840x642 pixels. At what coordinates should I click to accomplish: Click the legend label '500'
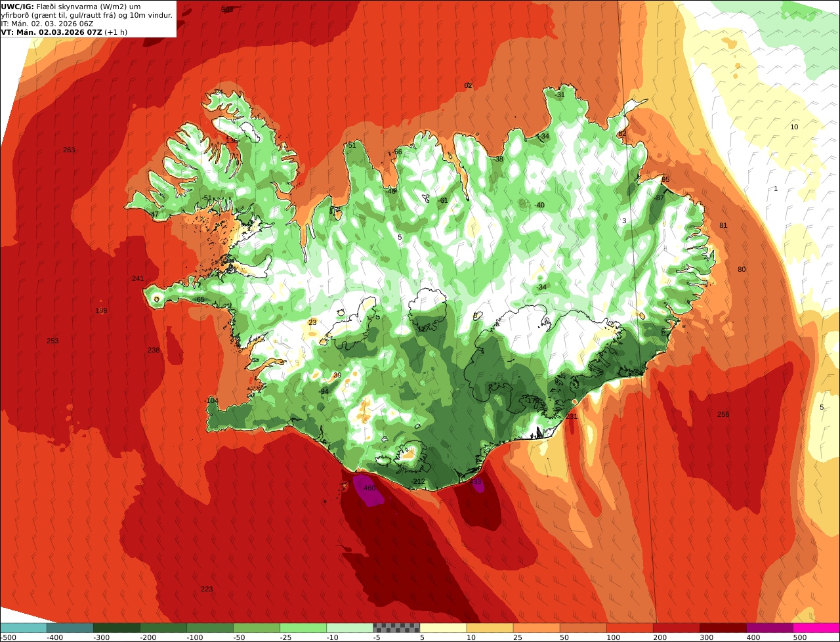click(799, 637)
